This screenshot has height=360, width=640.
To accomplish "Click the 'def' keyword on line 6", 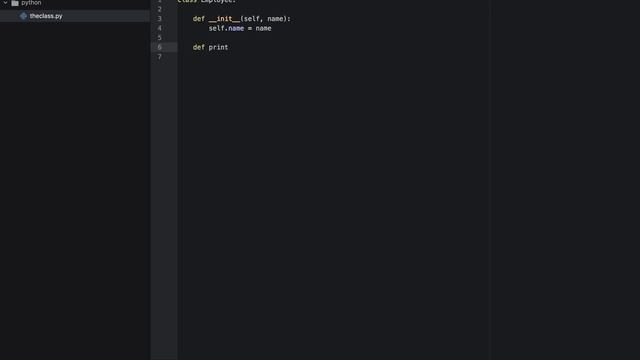I will tap(199, 47).
